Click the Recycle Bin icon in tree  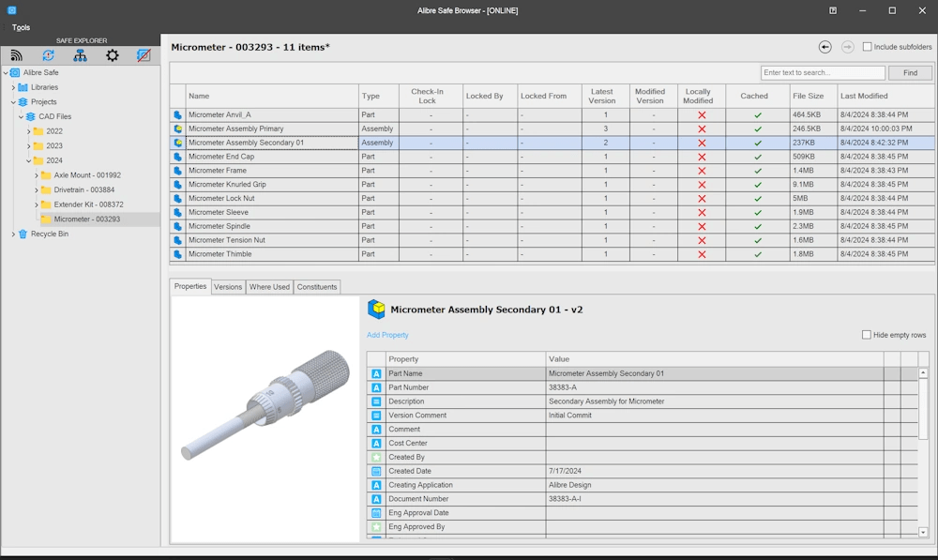coord(23,234)
